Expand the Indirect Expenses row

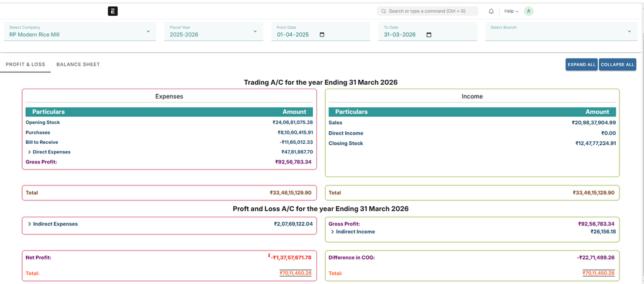(x=30, y=224)
